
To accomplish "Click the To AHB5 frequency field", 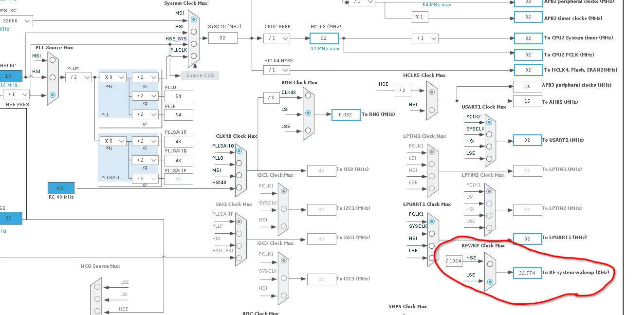I will click(528, 101).
